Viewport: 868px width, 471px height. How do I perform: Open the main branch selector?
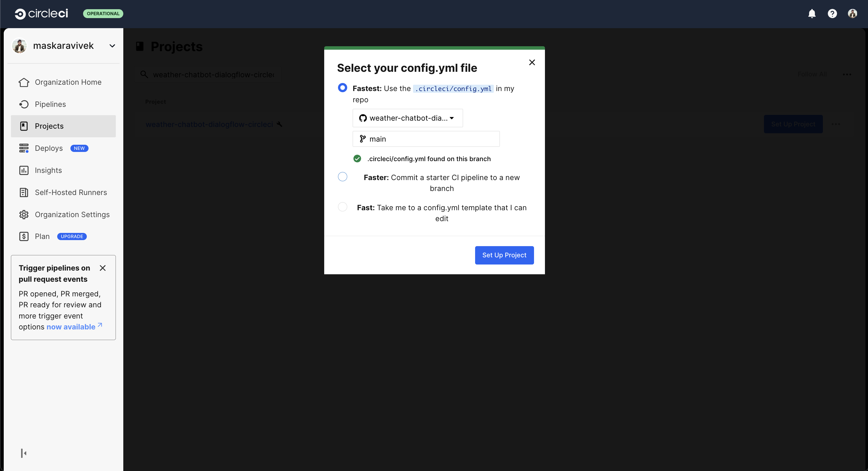click(426, 139)
